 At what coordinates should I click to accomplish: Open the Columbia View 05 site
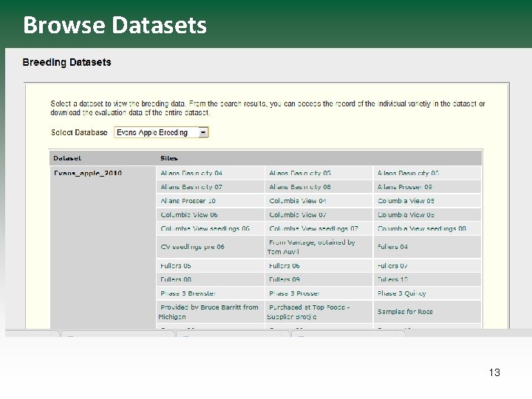pyautogui.click(x=406, y=201)
